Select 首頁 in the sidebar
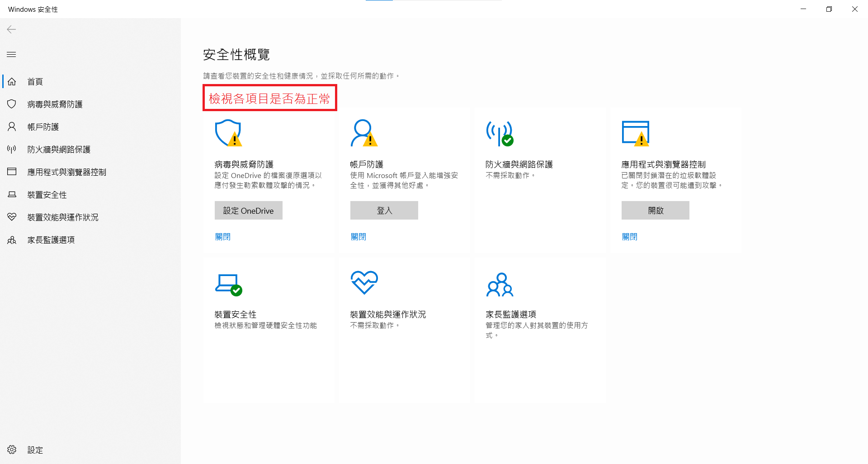The width and height of the screenshot is (868, 464). [35, 82]
